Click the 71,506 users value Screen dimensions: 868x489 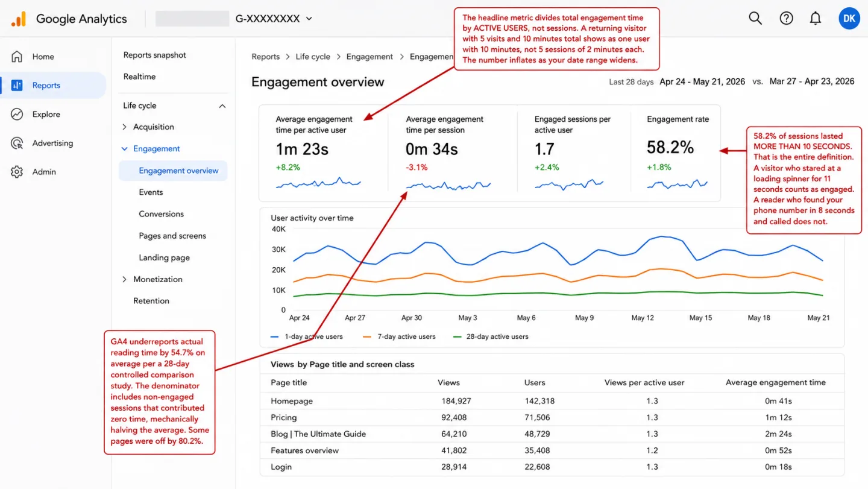click(537, 417)
